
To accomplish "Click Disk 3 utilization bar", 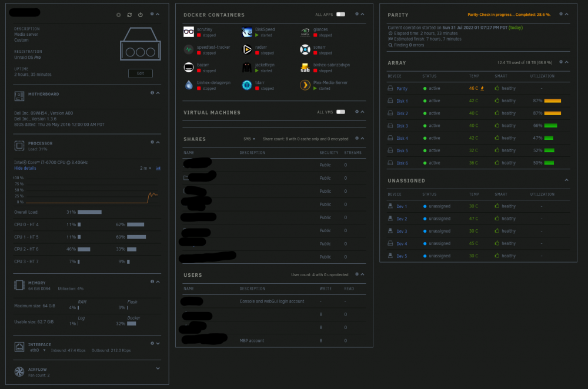I will 550,126.
